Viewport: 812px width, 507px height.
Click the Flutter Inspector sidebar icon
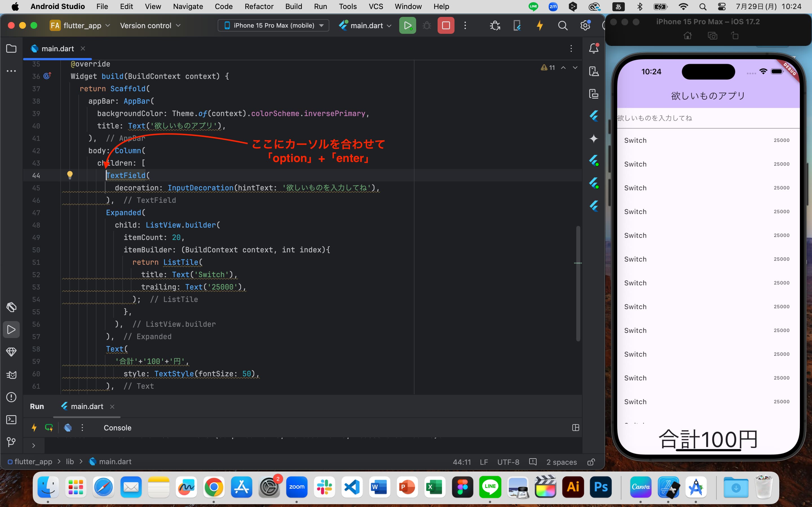pyautogui.click(x=595, y=116)
